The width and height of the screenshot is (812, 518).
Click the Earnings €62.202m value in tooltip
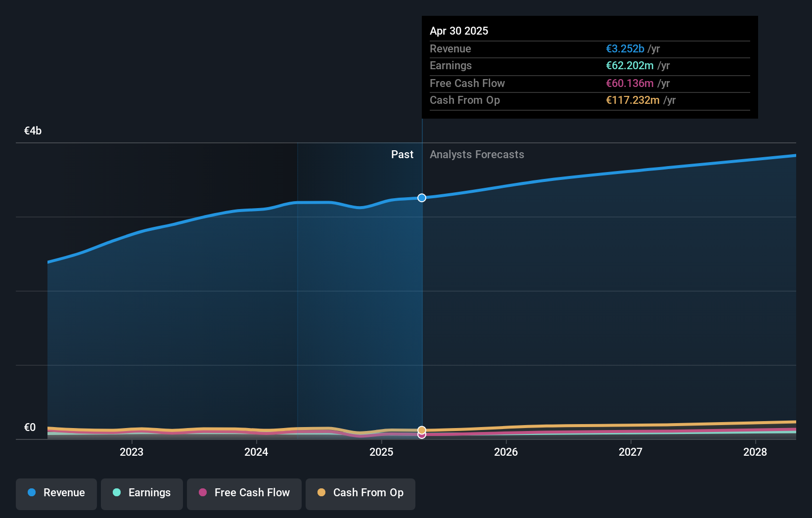[629, 65]
